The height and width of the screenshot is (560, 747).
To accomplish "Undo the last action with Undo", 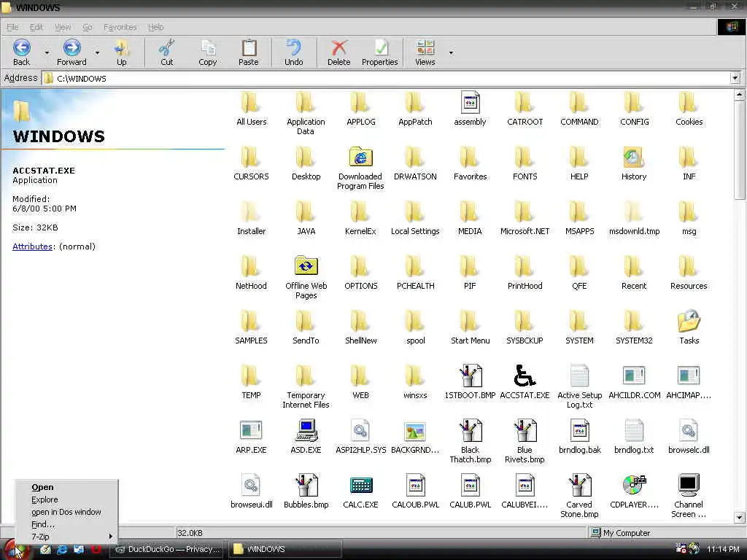I will tap(293, 52).
